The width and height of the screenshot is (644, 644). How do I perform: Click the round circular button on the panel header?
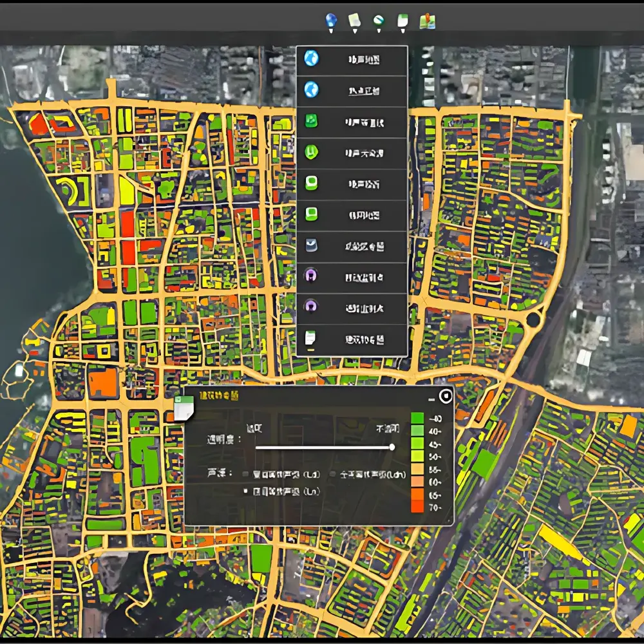point(446,395)
